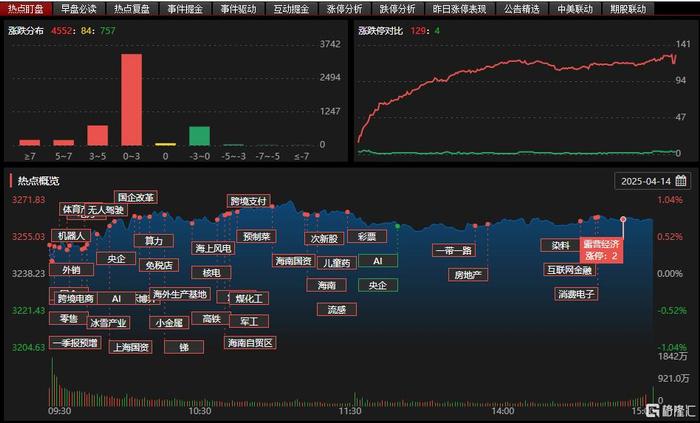
Task: Click the green-bordered AI tag
Action: pyautogui.click(x=378, y=261)
